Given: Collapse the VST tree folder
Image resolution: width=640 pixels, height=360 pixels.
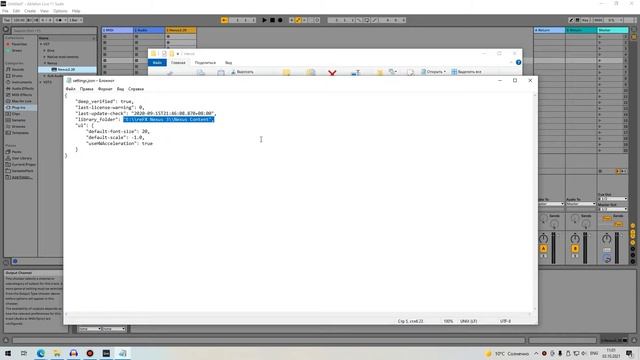Looking at the screenshot, I should pos(41,44).
